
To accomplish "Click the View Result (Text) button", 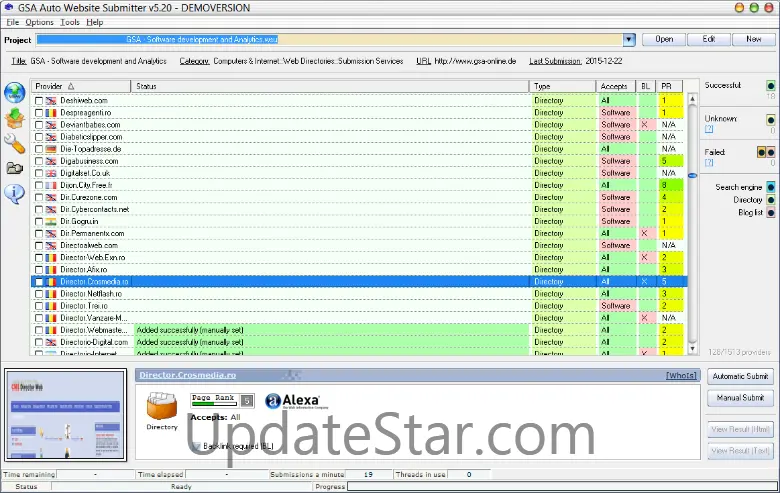I will click(740, 451).
